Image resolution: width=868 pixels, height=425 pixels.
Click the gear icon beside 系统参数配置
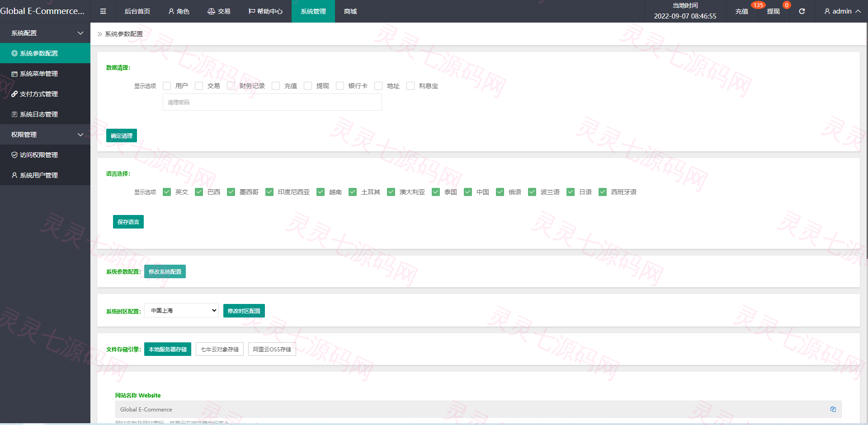pos(14,53)
